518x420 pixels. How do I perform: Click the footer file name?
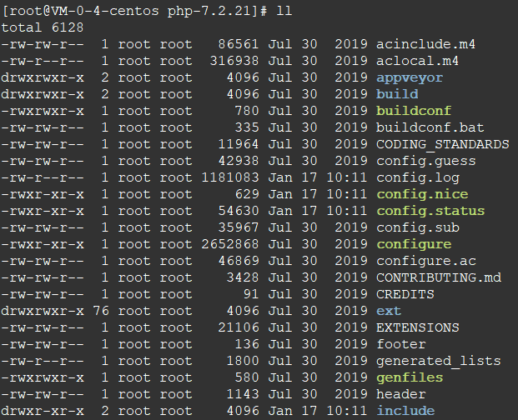click(401, 344)
